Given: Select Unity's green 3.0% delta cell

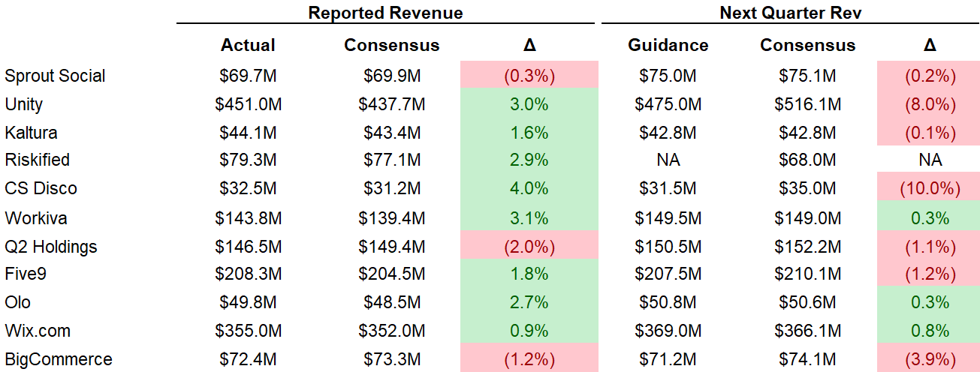Looking at the screenshot, I should point(529,103).
